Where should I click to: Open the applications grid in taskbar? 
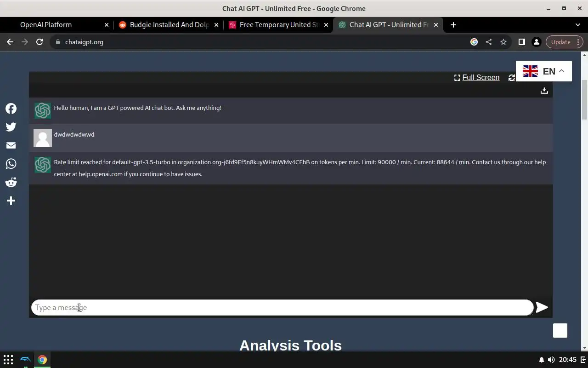coord(8,360)
